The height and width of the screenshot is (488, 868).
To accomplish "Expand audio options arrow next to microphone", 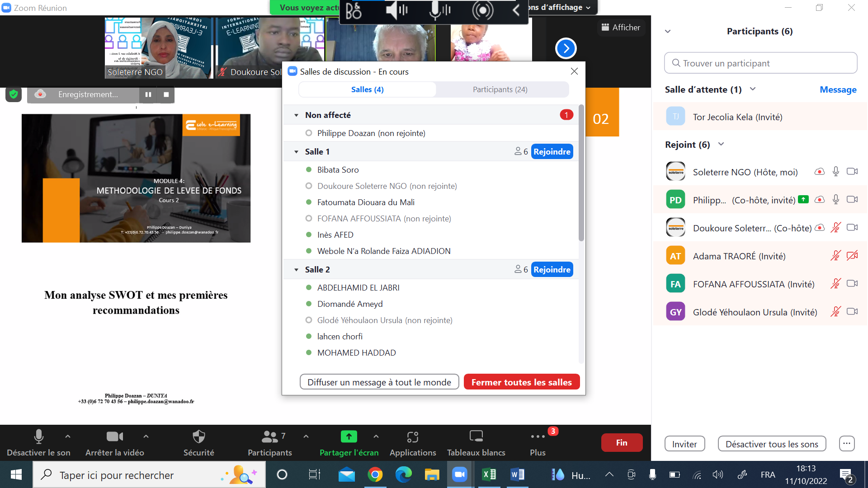I will pyautogui.click(x=68, y=436).
